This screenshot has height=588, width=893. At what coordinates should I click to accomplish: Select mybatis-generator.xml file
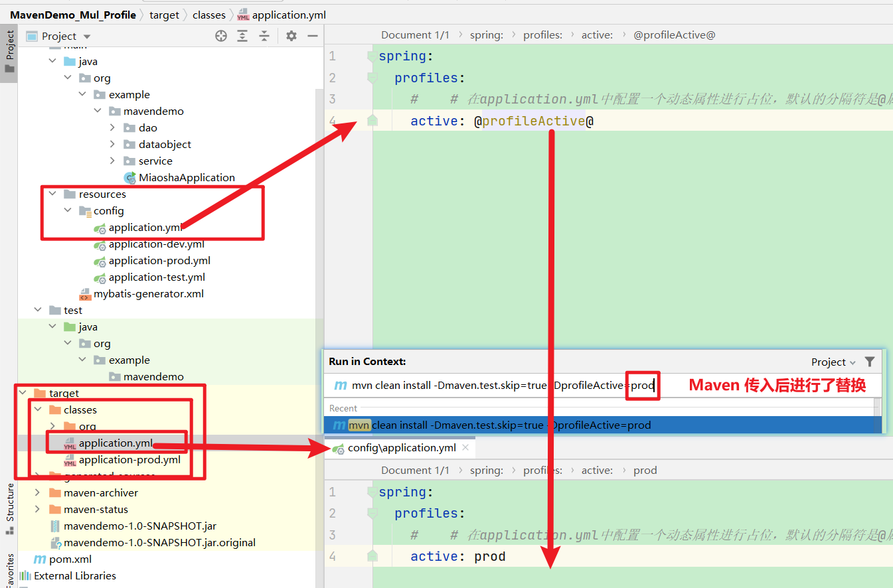(141, 293)
